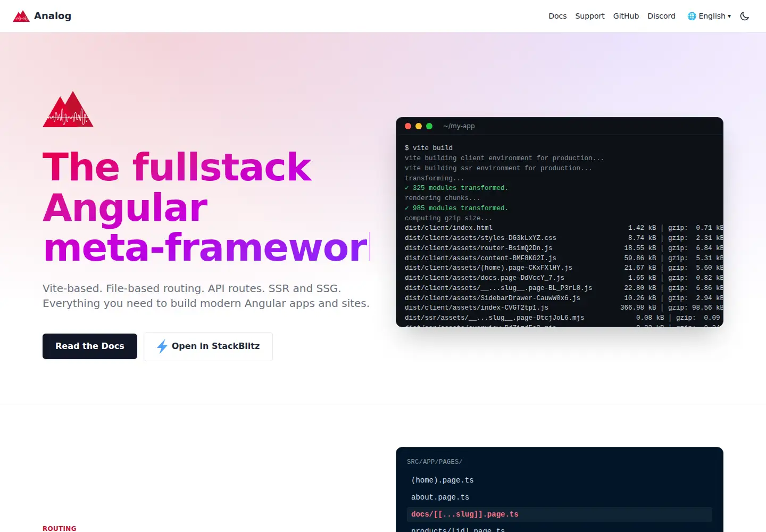Select the about.page.ts file row
Image resolution: width=766 pixels, height=532 pixels.
click(560, 497)
